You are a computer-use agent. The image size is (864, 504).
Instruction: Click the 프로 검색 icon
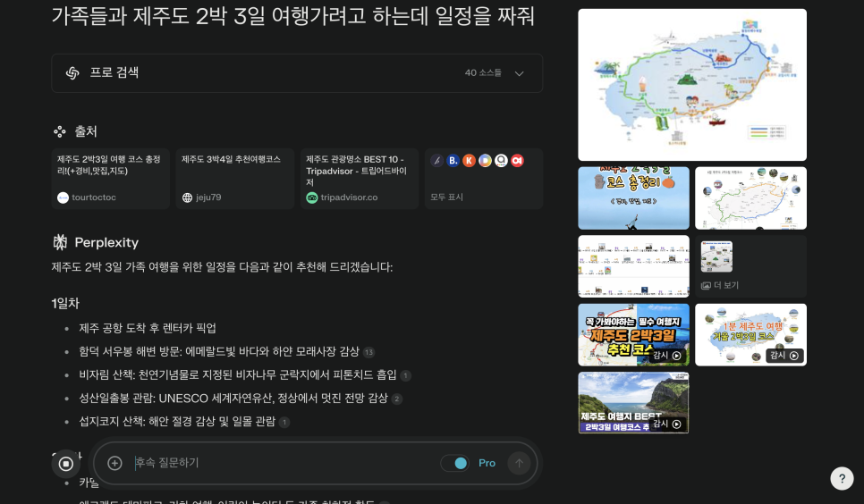[x=73, y=73]
